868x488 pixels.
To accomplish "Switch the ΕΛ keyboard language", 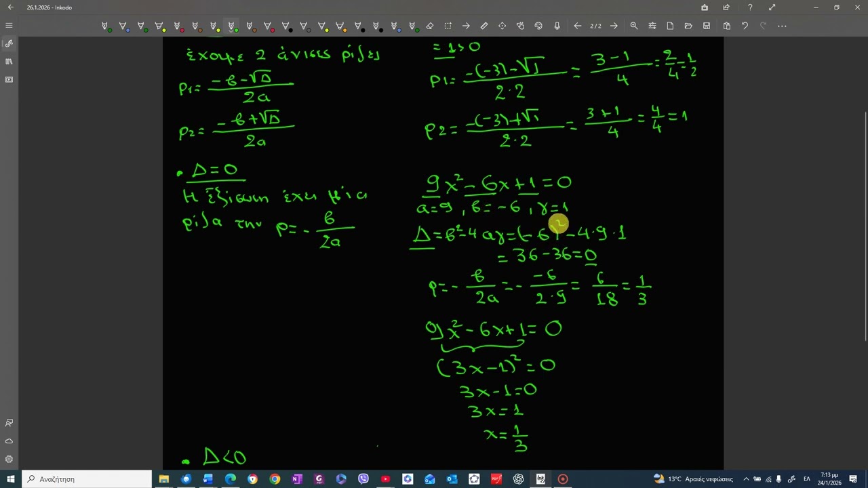I will pos(807,479).
